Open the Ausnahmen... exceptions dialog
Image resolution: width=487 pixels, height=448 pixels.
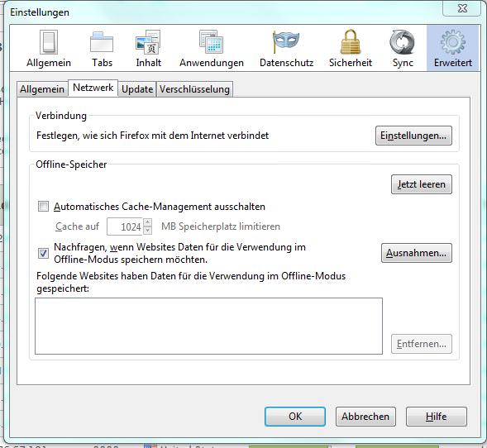point(417,253)
